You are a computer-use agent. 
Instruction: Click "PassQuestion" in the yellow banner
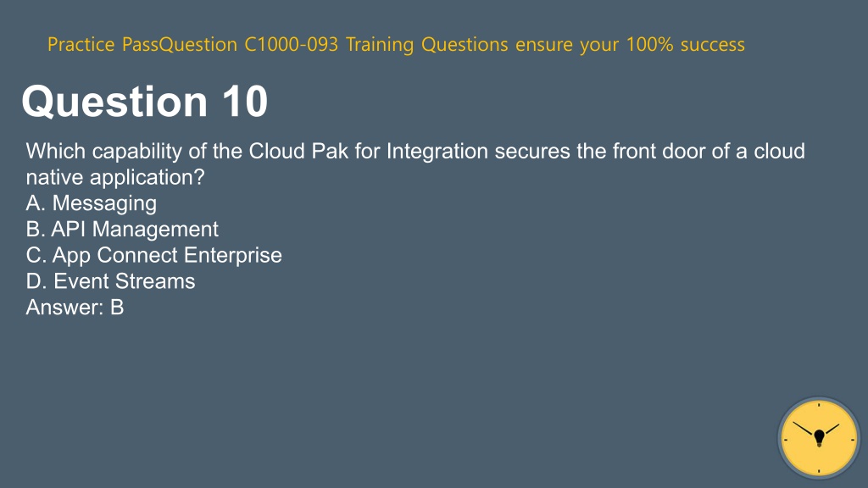click(x=180, y=44)
